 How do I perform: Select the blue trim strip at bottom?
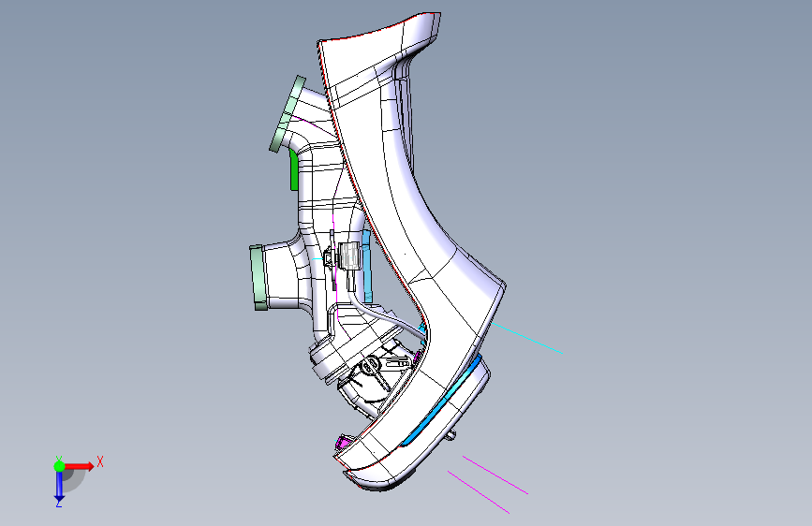(442, 400)
